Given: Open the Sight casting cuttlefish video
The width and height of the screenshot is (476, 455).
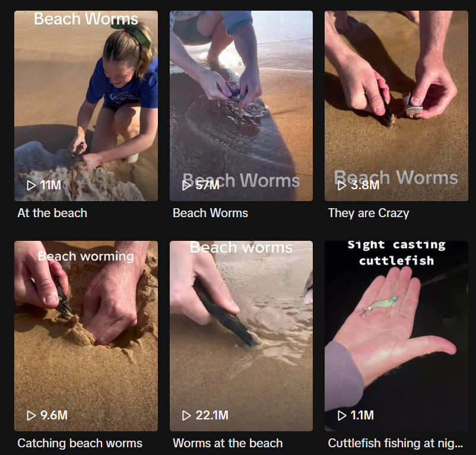Looking at the screenshot, I should [396, 336].
